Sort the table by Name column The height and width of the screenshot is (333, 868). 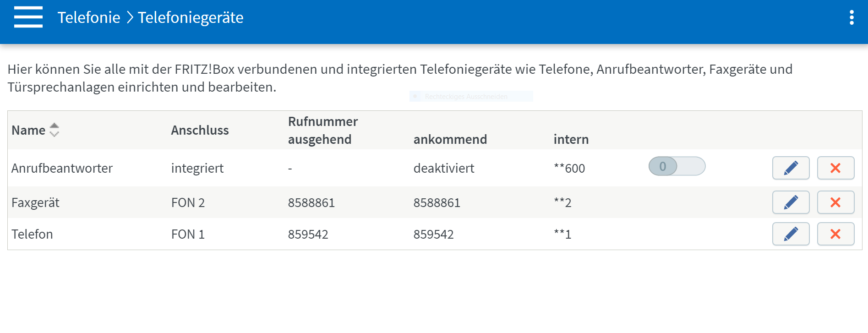(x=28, y=131)
